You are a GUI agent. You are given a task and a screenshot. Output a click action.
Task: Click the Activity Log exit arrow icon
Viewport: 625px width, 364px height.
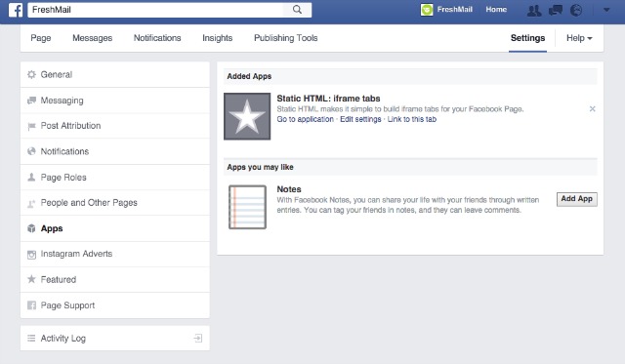pos(197,338)
